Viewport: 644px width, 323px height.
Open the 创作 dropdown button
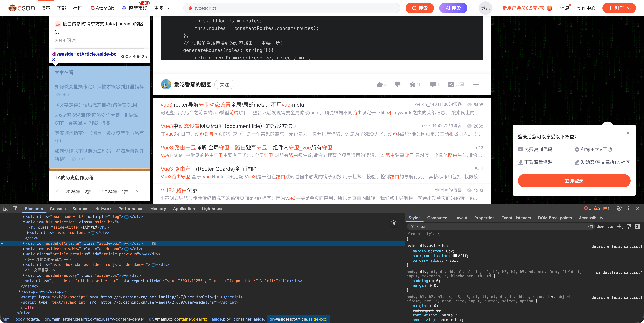[619, 8]
